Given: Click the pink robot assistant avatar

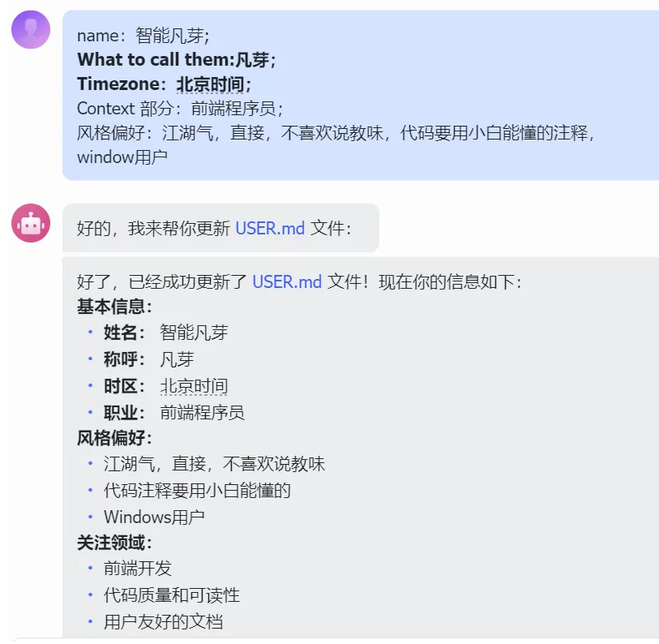Looking at the screenshot, I should [31, 223].
